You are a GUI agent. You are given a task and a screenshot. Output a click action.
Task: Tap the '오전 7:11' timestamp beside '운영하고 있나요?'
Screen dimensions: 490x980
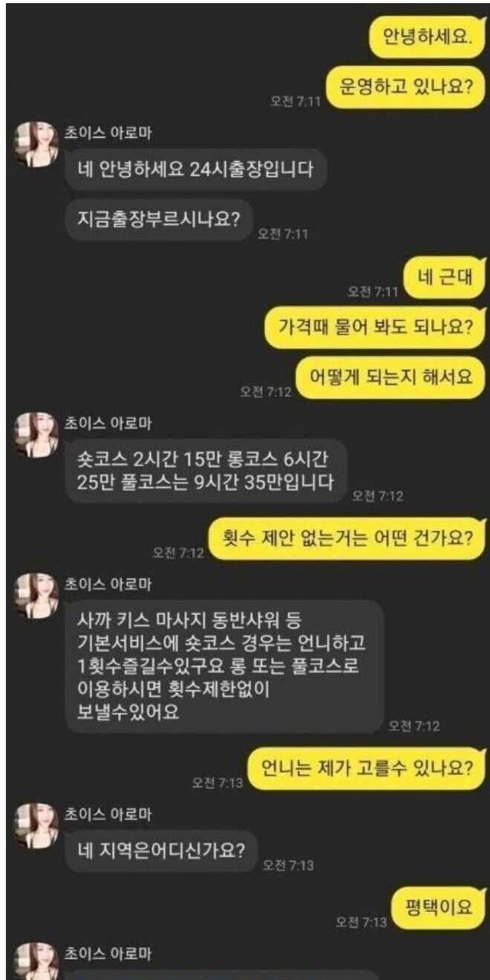pos(296,102)
